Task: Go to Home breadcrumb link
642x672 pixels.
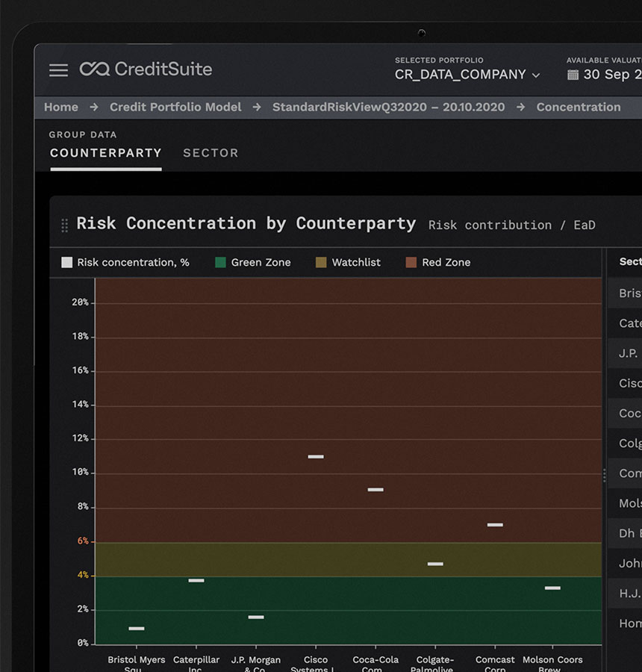Action: click(x=61, y=107)
